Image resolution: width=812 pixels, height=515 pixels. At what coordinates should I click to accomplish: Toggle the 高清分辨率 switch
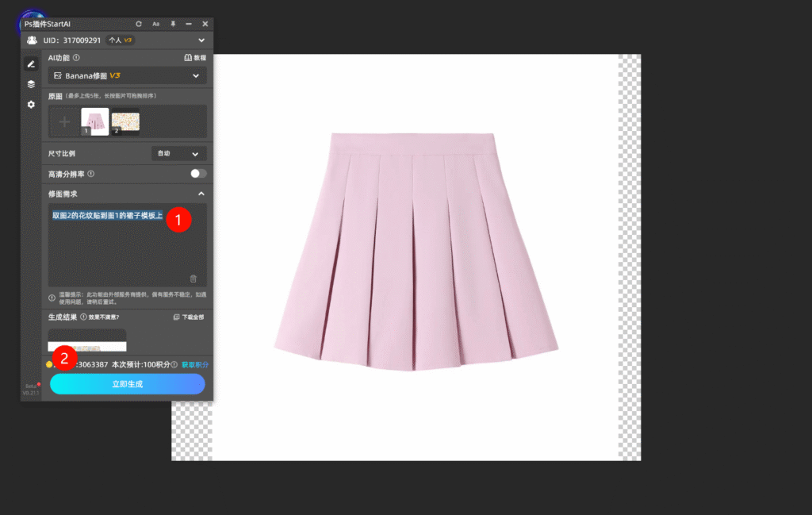(197, 174)
